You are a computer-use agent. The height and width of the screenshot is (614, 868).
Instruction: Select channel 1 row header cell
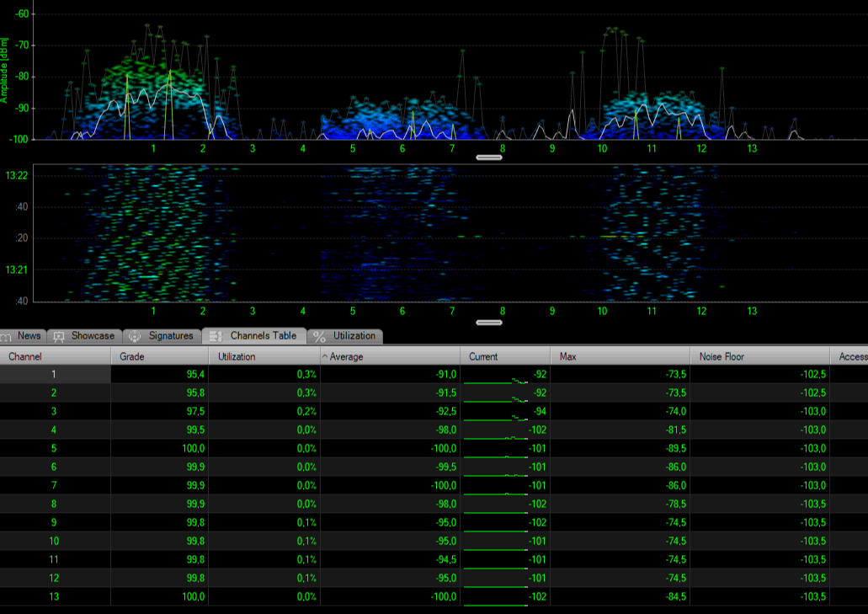click(56, 374)
